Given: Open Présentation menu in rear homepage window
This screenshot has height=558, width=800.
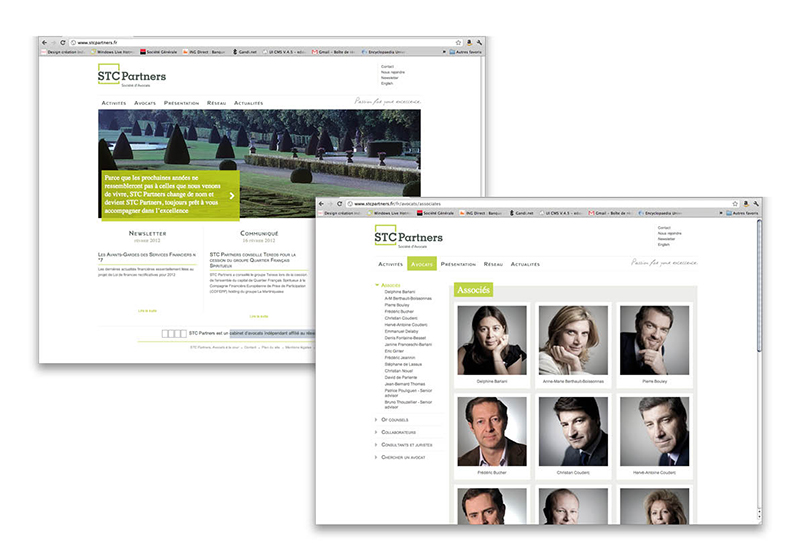Looking at the screenshot, I should click(x=182, y=103).
